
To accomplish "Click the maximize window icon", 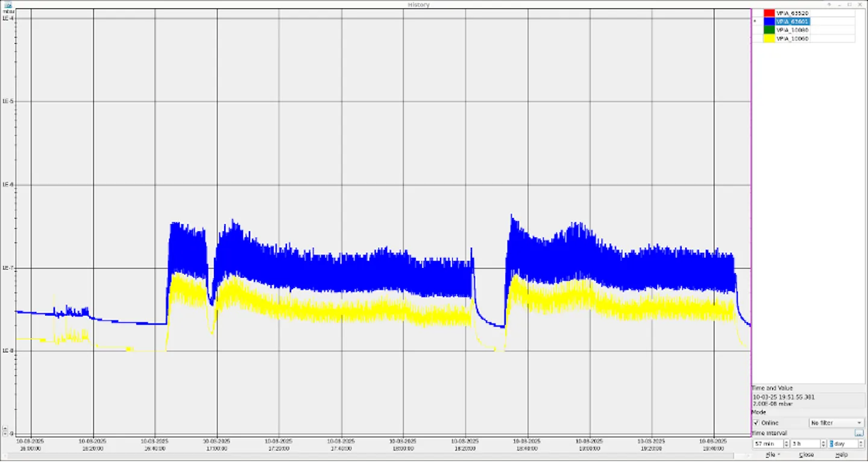I will tap(849, 4).
